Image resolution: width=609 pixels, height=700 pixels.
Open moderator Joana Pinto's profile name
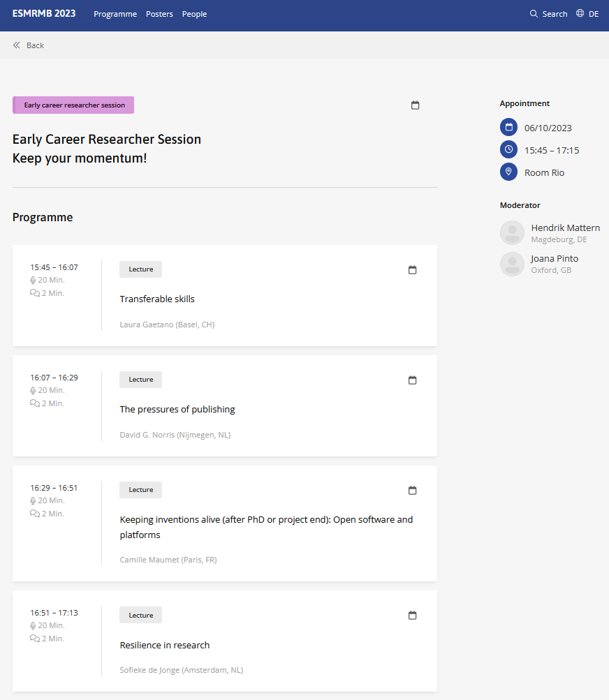point(555,258)
